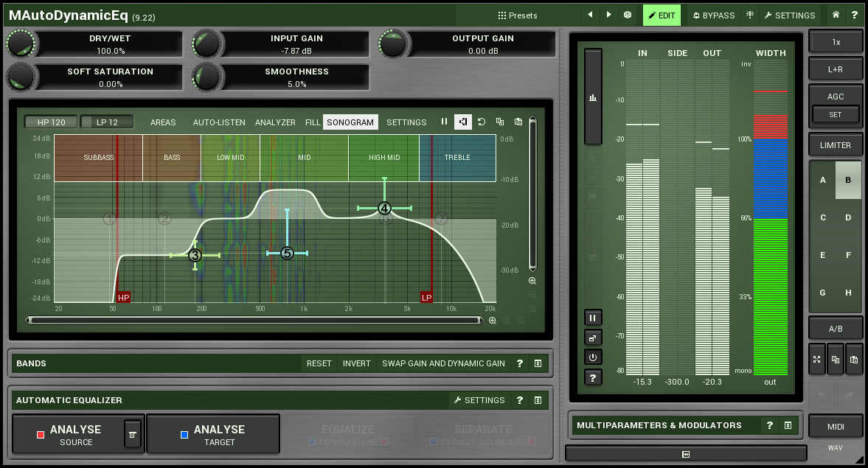This screenshot has width=868, height=468.
Task: Zoom in horizontal with magnifier below graph
Action: click(492, 321)
